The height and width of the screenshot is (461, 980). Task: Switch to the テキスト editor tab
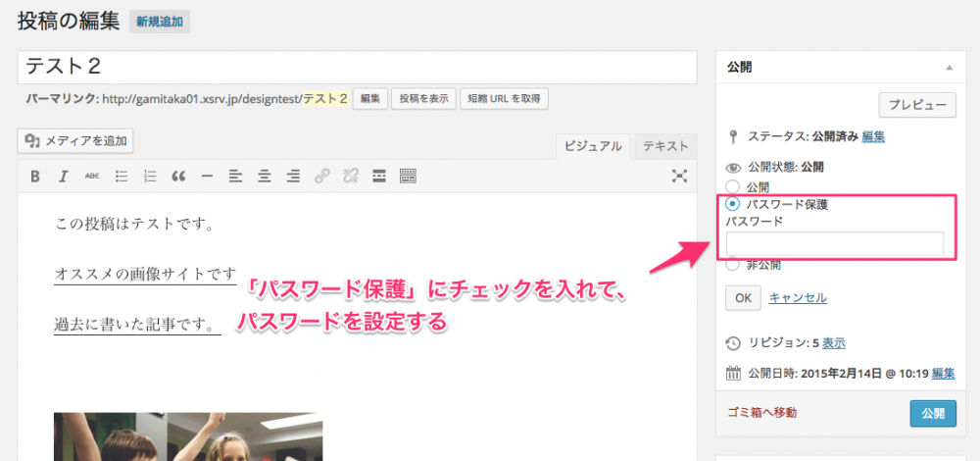pyautogui.click(x=665, y=146)
